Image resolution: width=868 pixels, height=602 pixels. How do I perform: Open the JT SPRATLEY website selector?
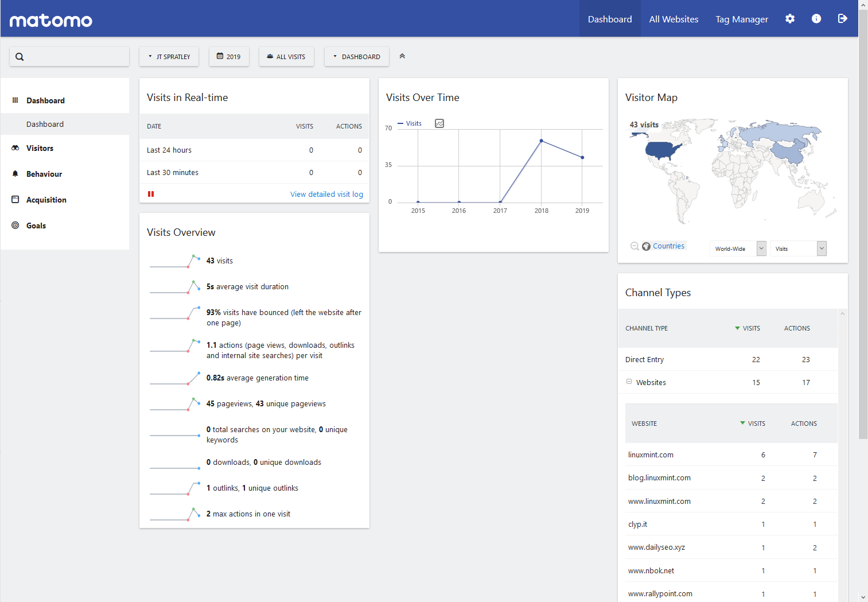(169, 57)
